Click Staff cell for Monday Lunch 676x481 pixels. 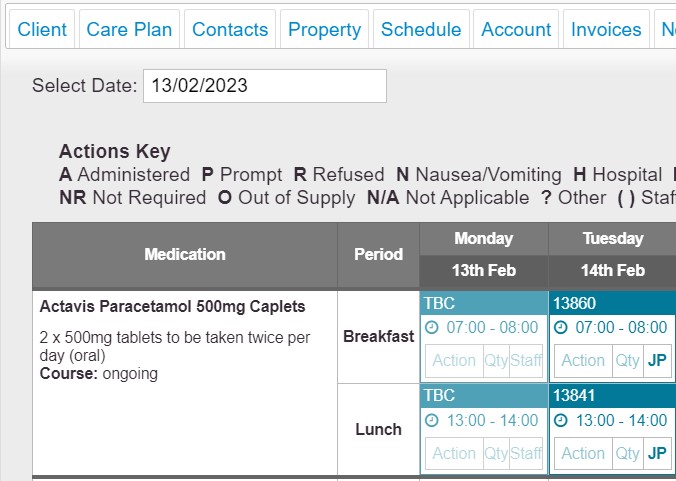526,453
